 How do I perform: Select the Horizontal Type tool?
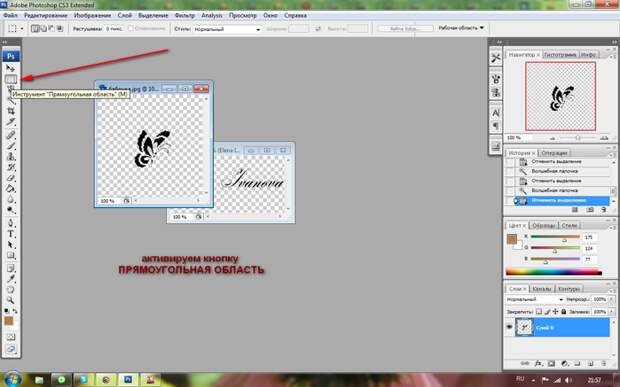11,234
